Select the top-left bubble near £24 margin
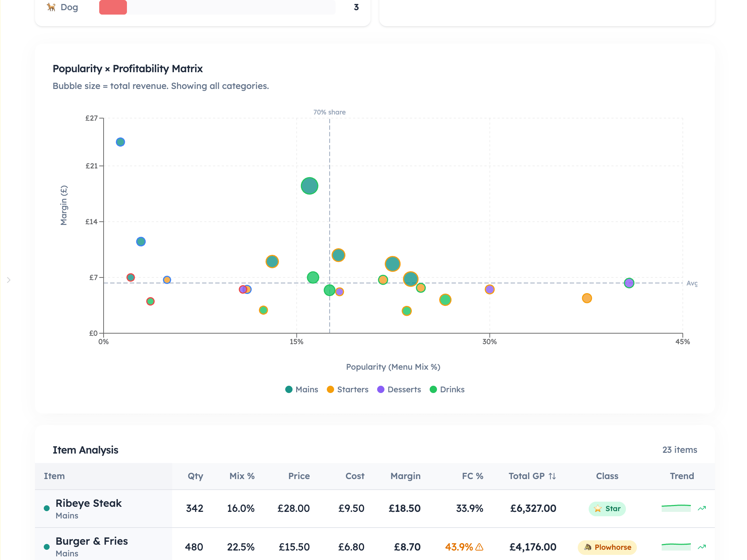Image resolution: width=747 pixels, height=560 pixels. [x=120, y=142]
